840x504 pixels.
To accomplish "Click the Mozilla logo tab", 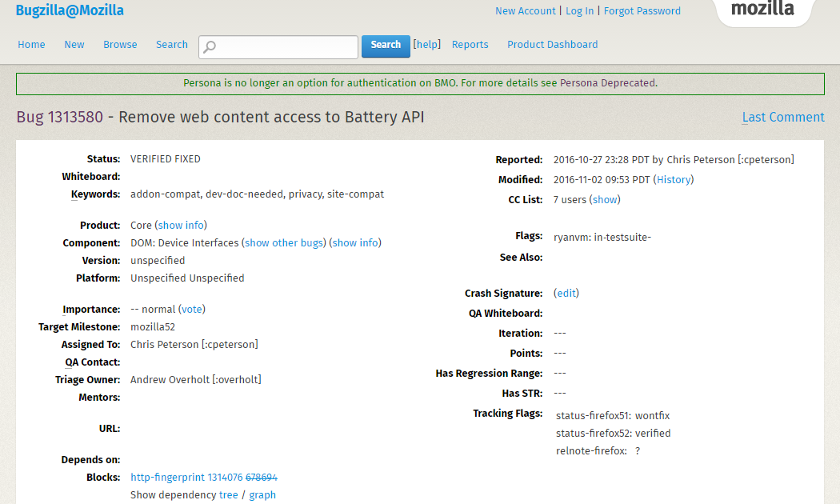I will (x=762, y=10).
